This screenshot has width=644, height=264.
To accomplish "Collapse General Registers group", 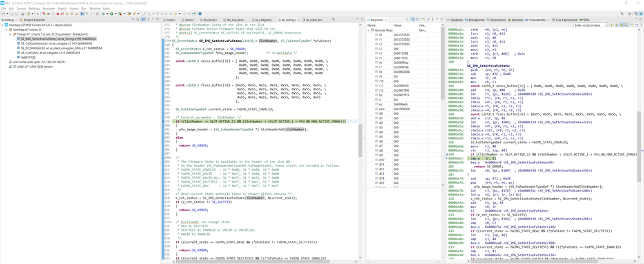I will pos(368,30).
